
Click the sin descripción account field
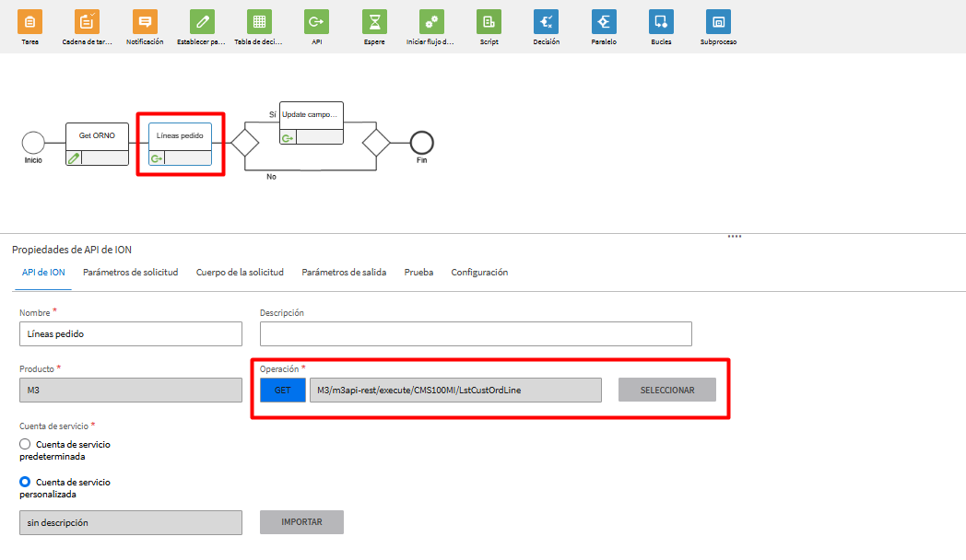(131, 522)
